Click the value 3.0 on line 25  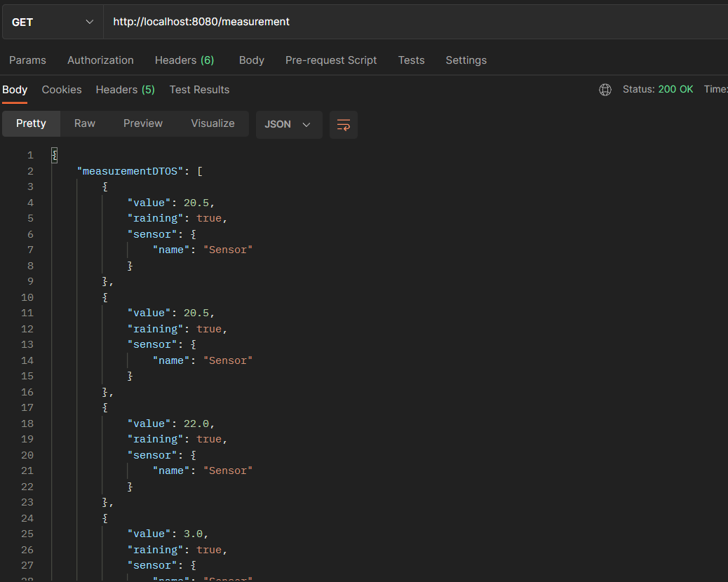193,534
